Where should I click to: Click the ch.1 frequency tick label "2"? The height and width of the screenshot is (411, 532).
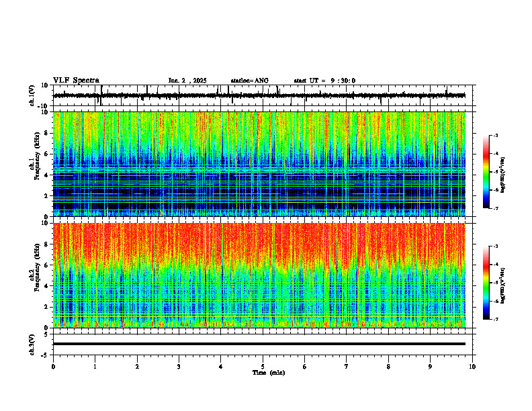click(46, 195)
